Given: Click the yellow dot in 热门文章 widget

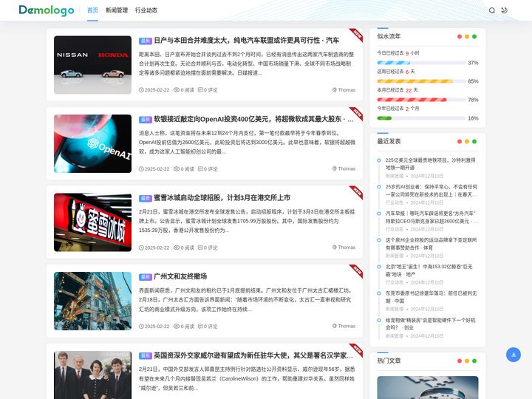Looking at the screenshot, I should (x=467, y=361).
